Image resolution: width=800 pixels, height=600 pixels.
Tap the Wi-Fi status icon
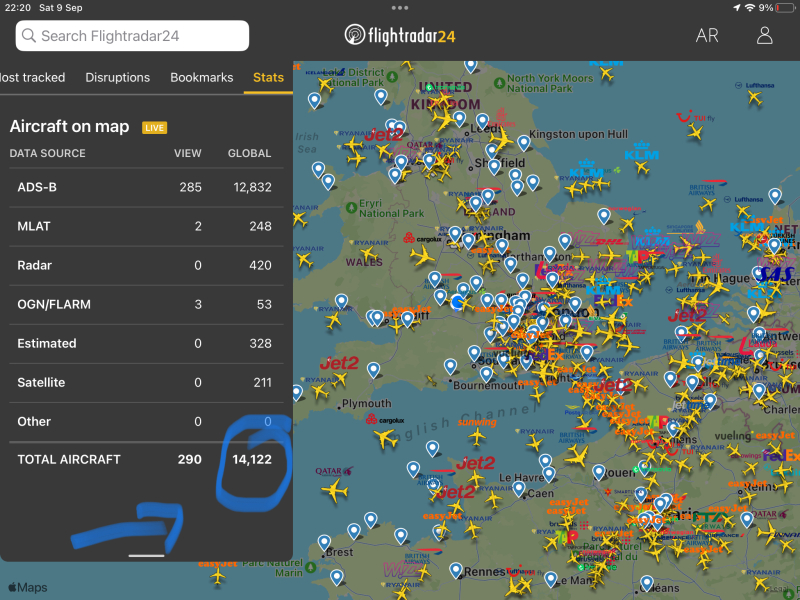click(x=749, y=8)
